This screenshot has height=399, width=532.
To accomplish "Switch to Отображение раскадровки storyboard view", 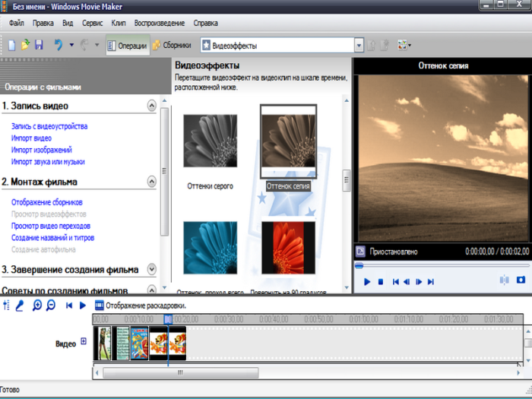I will [141, 306].
